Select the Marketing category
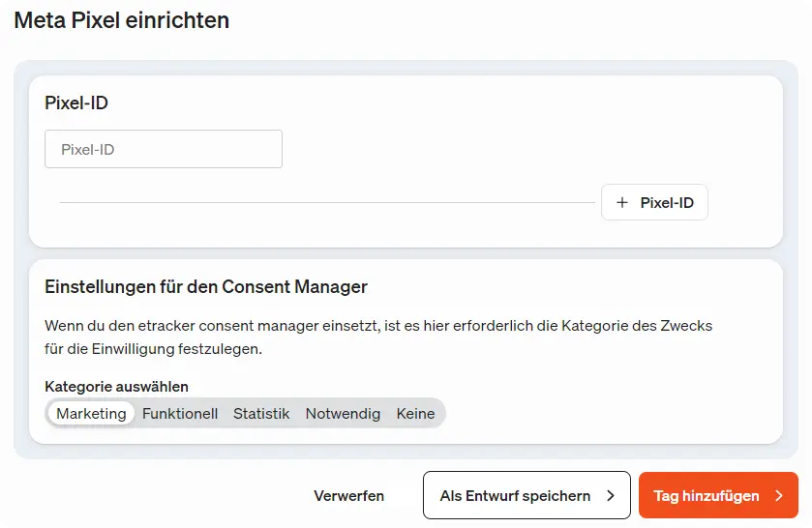 point(91,414)
